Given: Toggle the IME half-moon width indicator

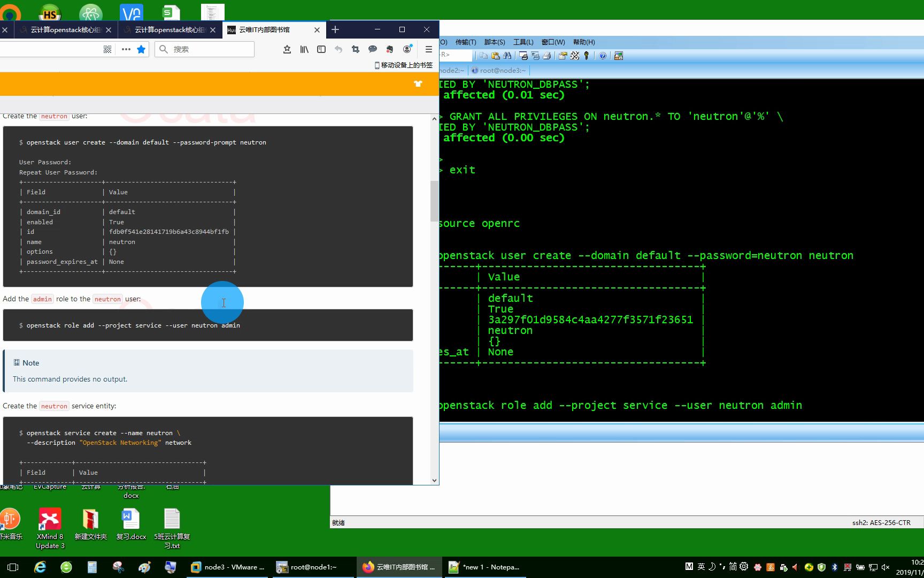Looking at the screenshot, I should [712, 567].
